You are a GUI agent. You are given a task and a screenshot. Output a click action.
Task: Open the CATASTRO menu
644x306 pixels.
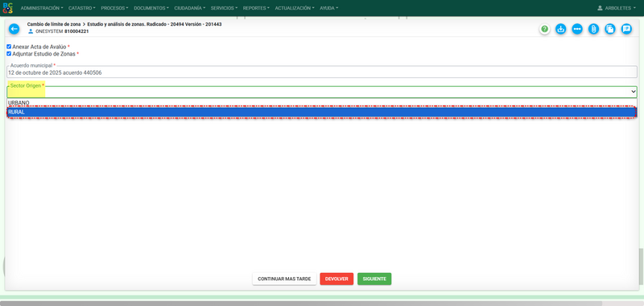82,8
